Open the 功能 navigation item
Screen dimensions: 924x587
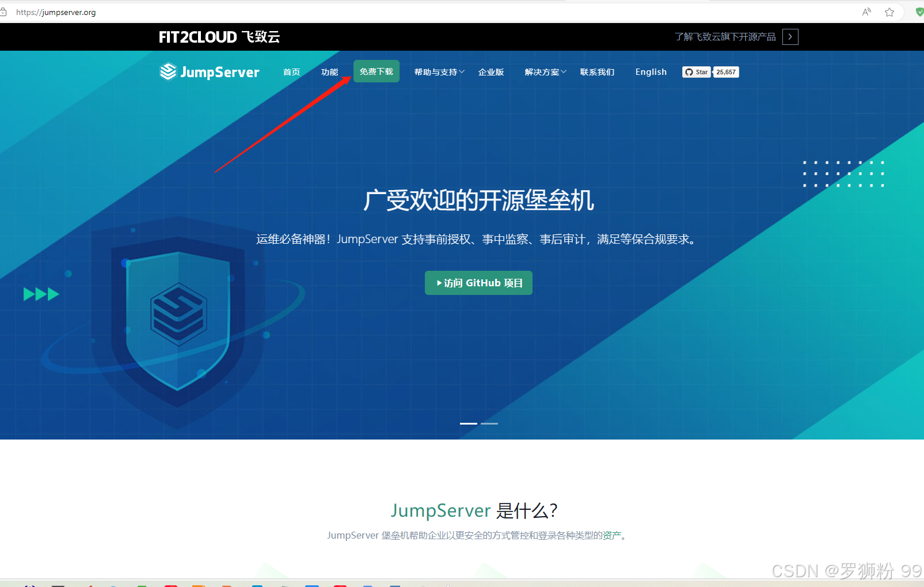click(x=330, y=72)
